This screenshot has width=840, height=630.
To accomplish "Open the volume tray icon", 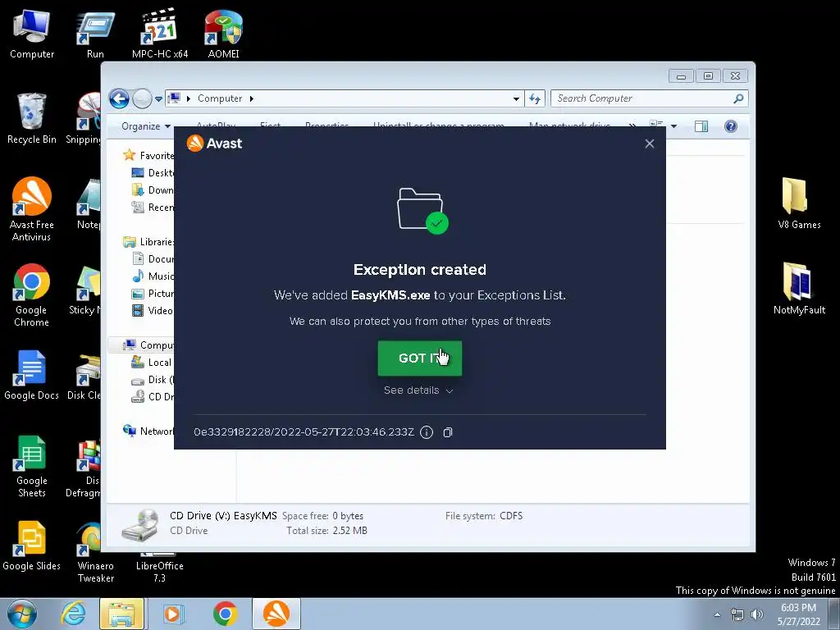I will [757, 614].
